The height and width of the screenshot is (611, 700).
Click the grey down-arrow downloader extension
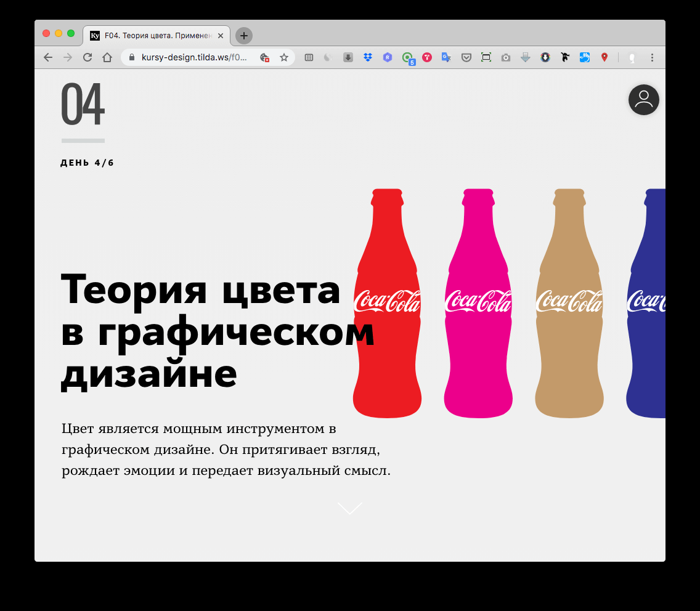click(x=526, y=57)
